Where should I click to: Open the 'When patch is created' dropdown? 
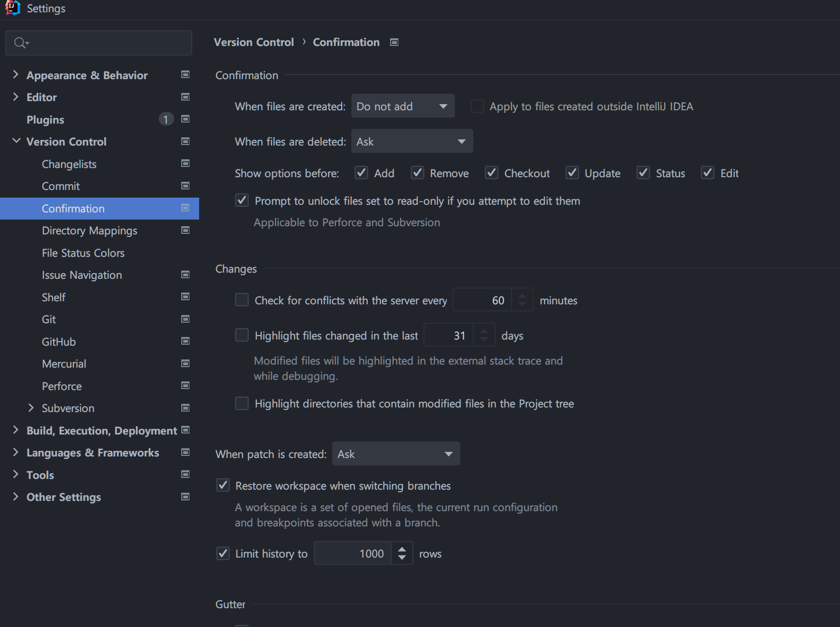click(x=396, y=454)
